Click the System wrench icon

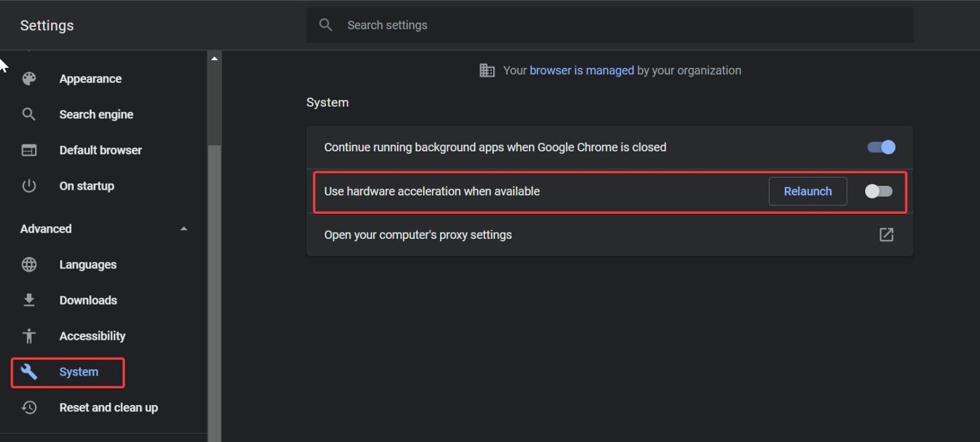pos(29,372)
